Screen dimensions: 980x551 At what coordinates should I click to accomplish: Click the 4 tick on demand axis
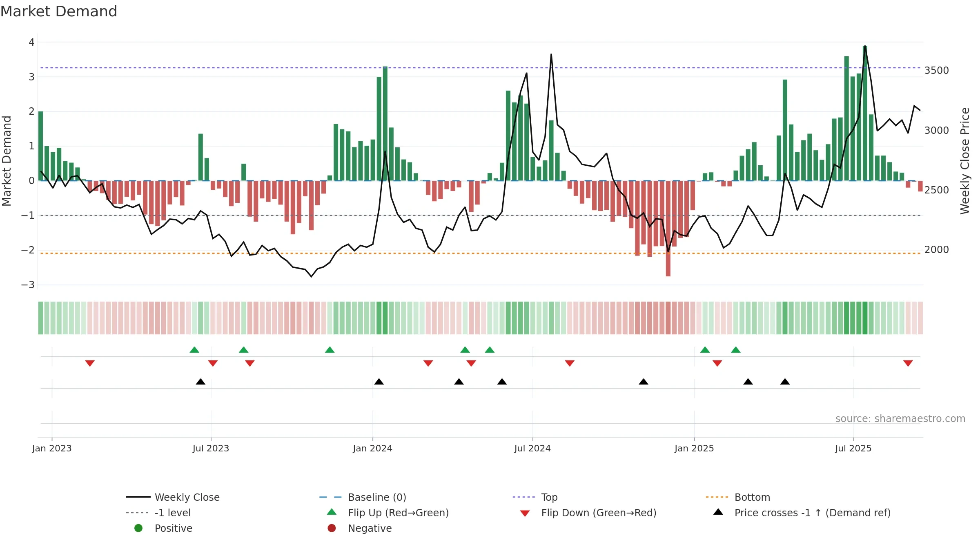[x=31, y=42]
